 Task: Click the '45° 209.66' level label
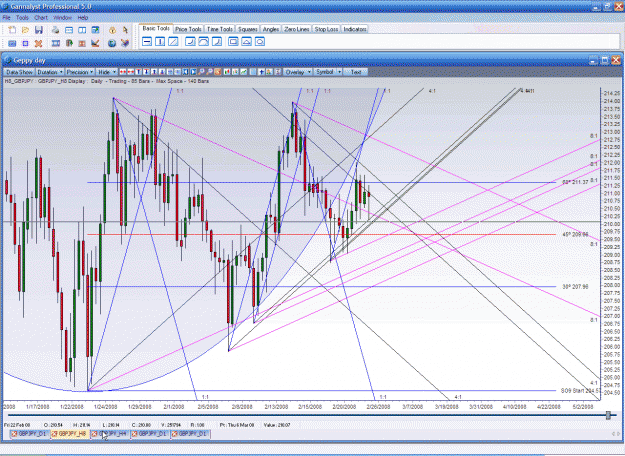pyautogui.click(x=575, y=235)
